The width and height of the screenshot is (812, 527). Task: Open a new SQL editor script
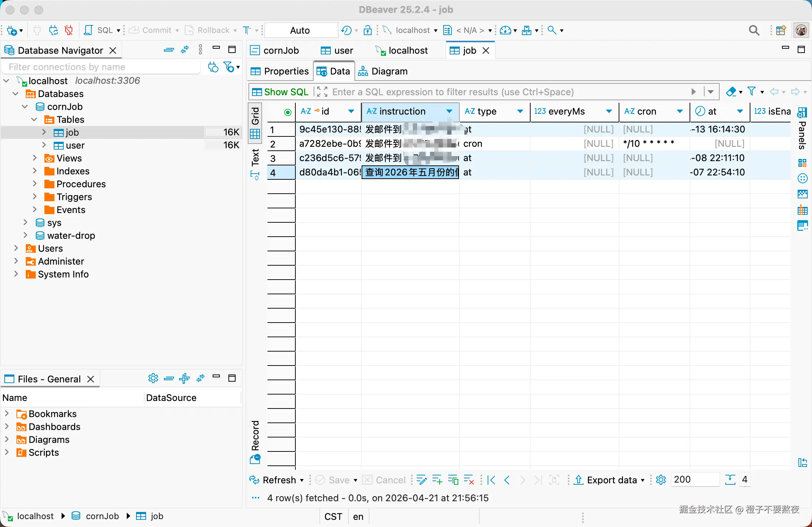[99, 30]
